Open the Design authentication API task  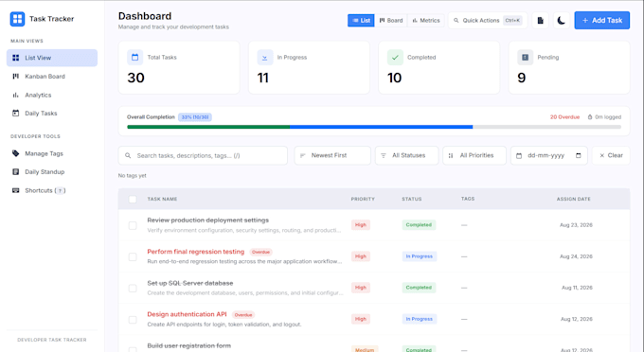pyautogui.click(x=187, y=314)
